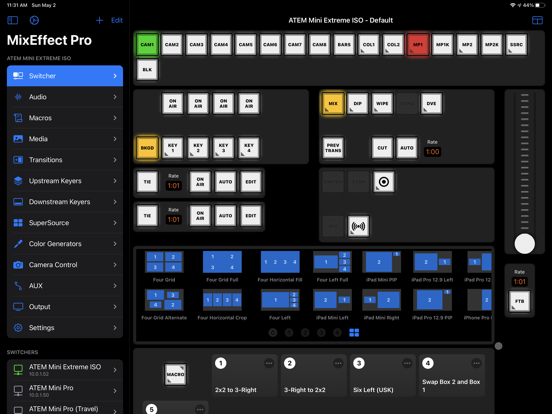Toggle PREV TRANS preview transition
Screen dimensions: 552x414
[x=333, y=148]
